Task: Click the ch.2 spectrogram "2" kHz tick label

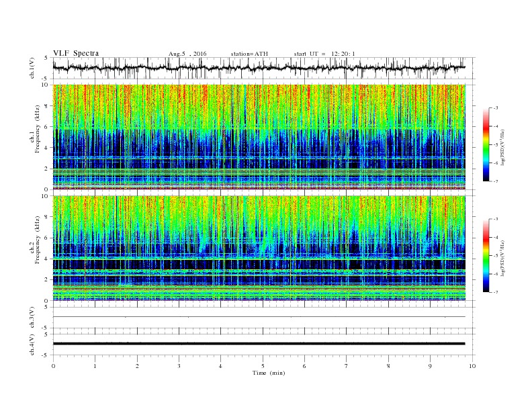Action: 46,280
